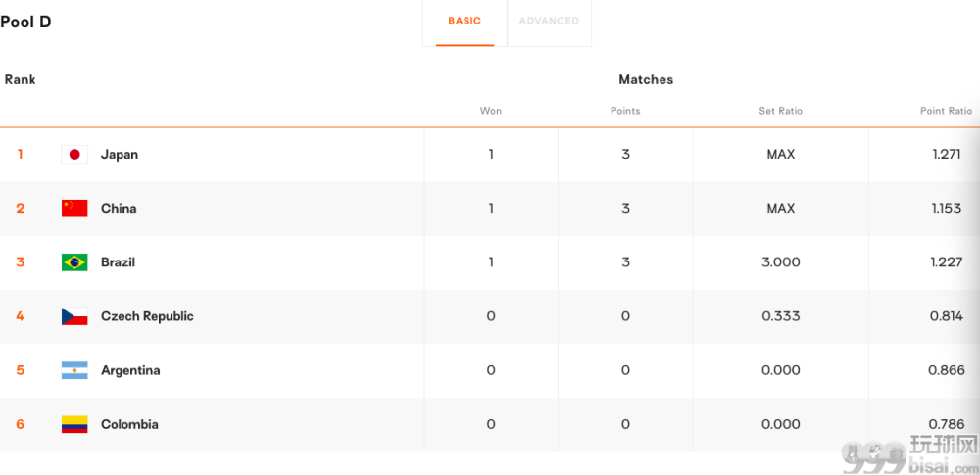Image resolution: width=980 pixels, height=475 pixels.
Task: Click the Set Ratio column header
Action: [781, 111]
